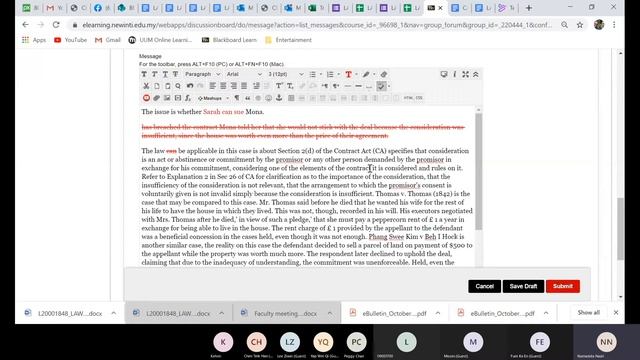Toggle justify full alignment
Image resolution: width=640 pixels, height=360 pixels.
tap(244, 86)
